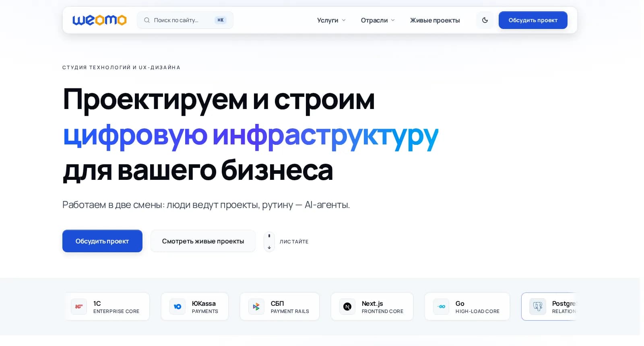Click Обсудить проект in the header
The height and width of the screenshot is (346, 644).
pyautogui.click(x=533, y=20)
